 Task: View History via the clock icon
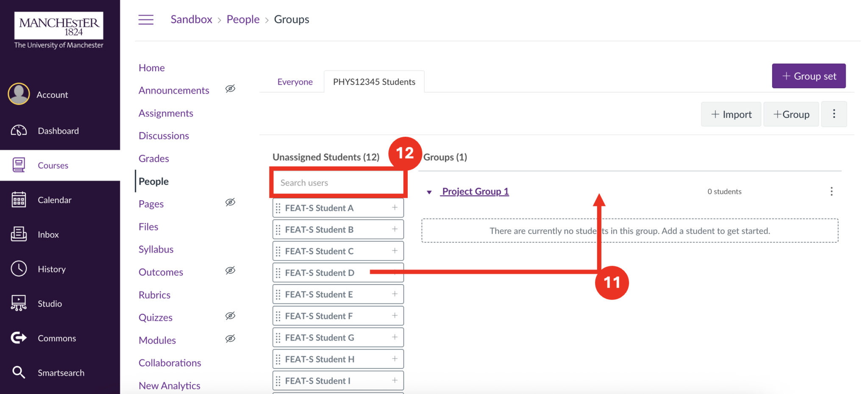(18, 269)
